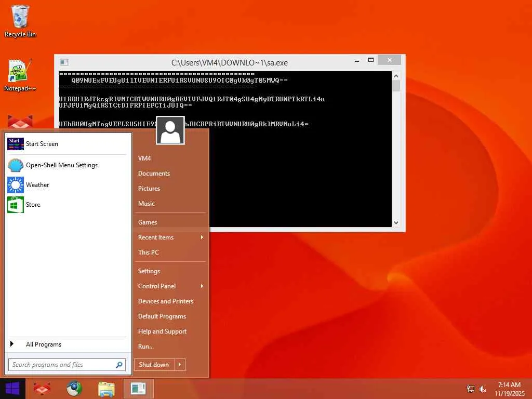Click console scrollbar up arrow
The width and height of the screenshot is (532, 399).
[396, 76]
